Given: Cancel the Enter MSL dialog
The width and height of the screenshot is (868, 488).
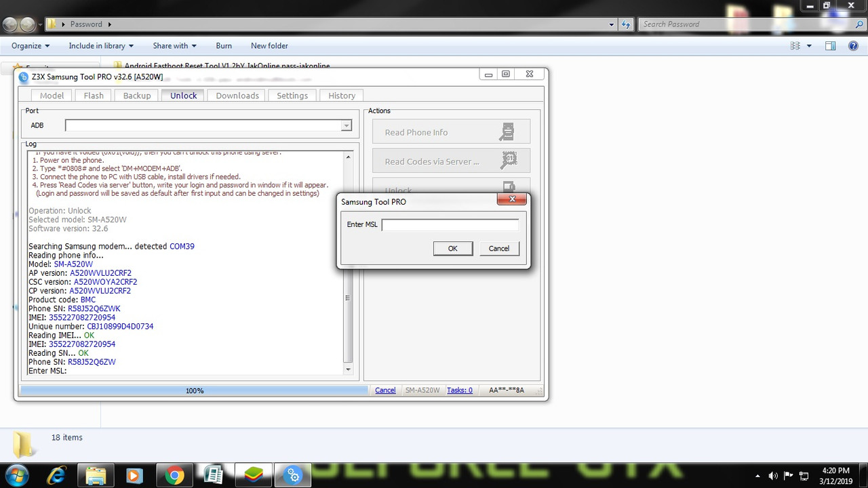Looking at the screenshot, I should 499,249.
